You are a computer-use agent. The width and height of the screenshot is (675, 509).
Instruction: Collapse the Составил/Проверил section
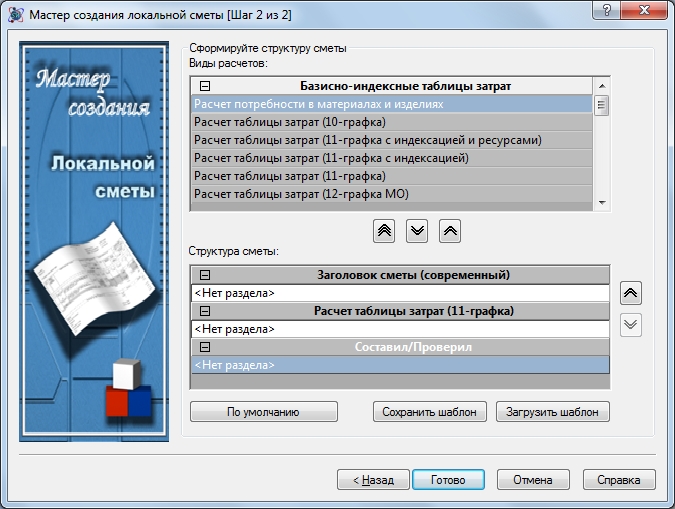[x=205, y=347]
